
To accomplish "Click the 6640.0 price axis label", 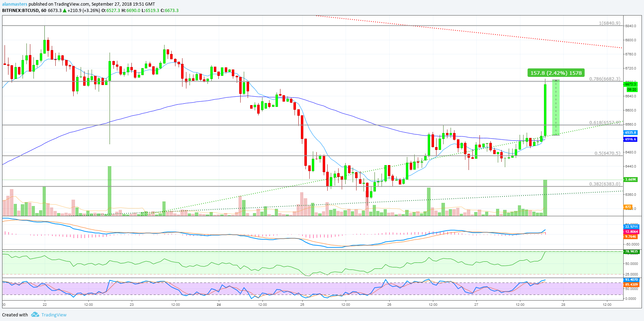I will coord(631,96).
